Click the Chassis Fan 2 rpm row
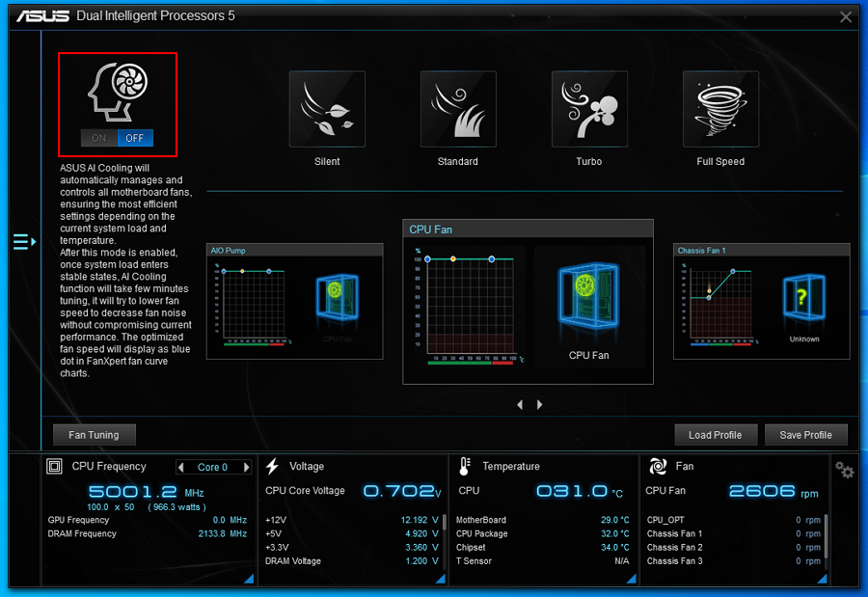Image resolution: width=868 pixels, height=597 pixels. point(734,547)
